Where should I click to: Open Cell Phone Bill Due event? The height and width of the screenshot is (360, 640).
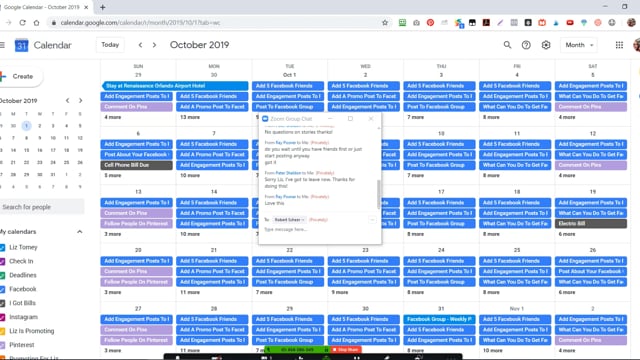point(137,165)
